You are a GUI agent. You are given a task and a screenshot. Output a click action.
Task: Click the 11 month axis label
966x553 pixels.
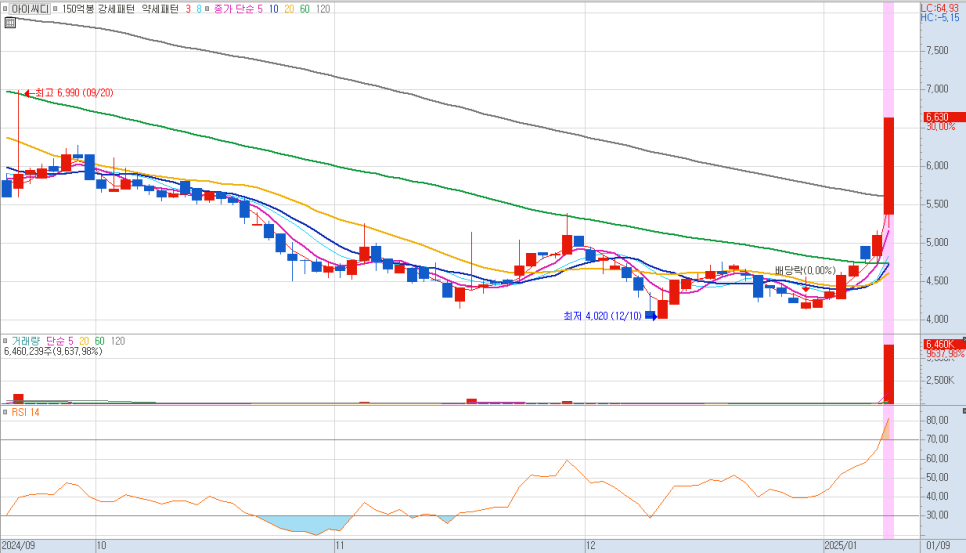(340, 546)
